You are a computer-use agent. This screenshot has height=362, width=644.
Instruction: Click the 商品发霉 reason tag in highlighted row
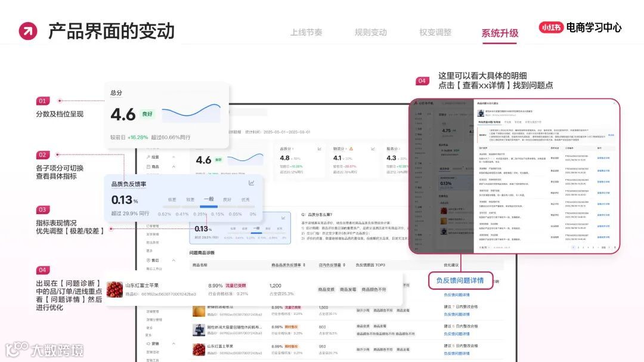coord(348,290)
